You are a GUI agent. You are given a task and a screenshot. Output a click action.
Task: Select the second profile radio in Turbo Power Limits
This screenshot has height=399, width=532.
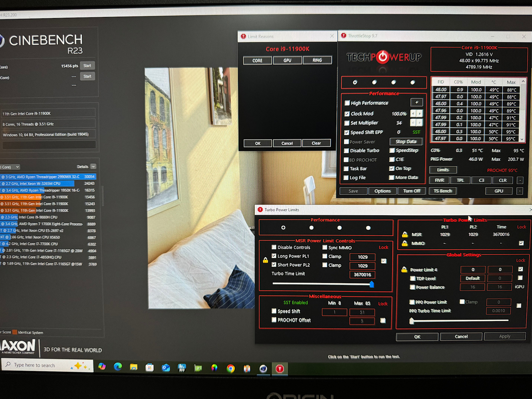pyautogui.click(x=311, y=228)
